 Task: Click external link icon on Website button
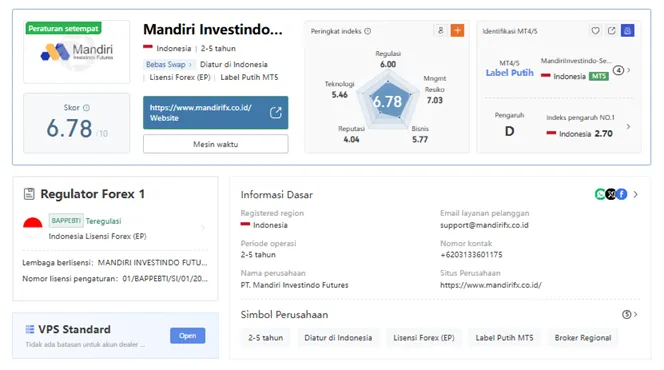[x=276, y=113]
